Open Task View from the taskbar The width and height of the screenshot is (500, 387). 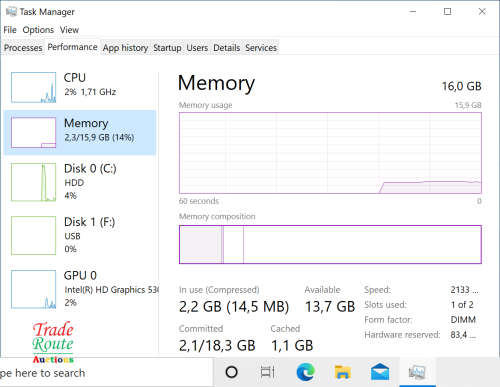(267, 372)
